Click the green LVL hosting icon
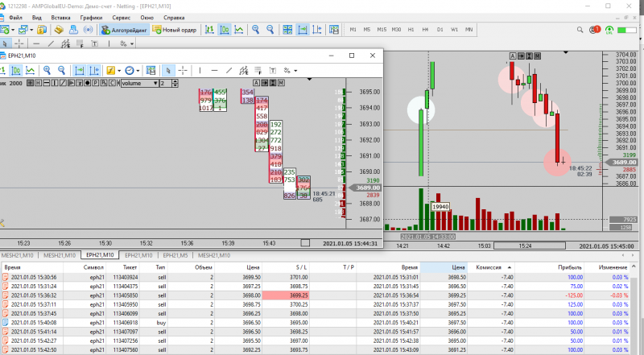 (609, 30)
